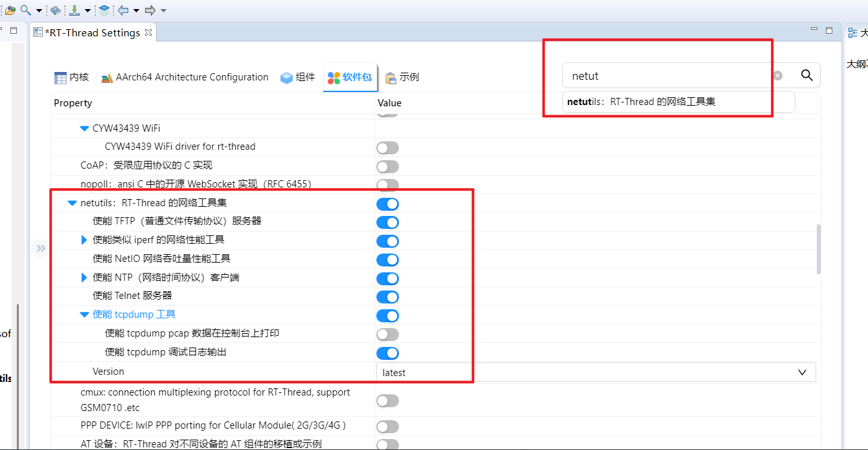Disable tcpdump debug log output switch
The width and height of the screenshot is (868, 450).
pyautogui.click(x=387, y=353)
